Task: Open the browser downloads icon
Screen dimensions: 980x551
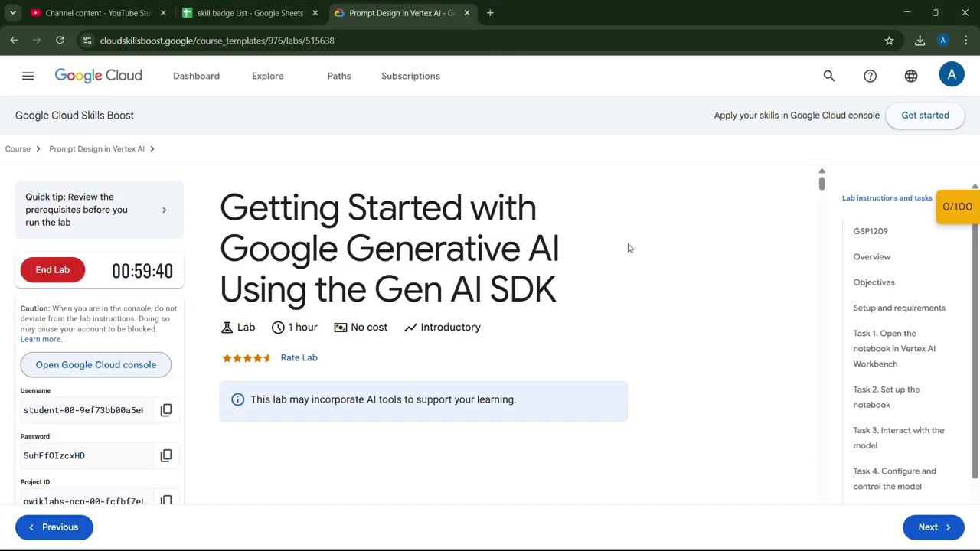Action: pos(920,41)
